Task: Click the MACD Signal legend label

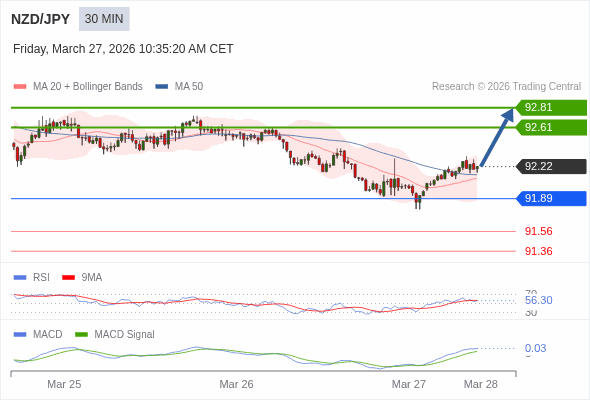Action: (125, 335)
